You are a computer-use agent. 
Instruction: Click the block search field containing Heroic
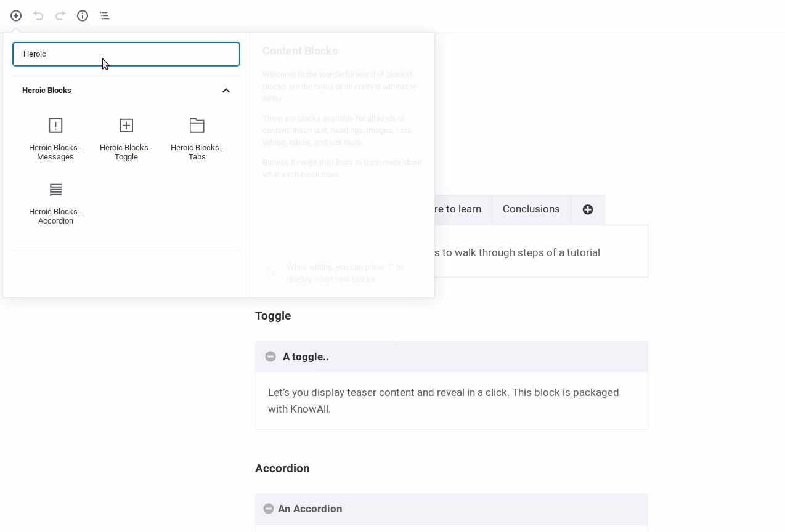[x=126, y=54]
